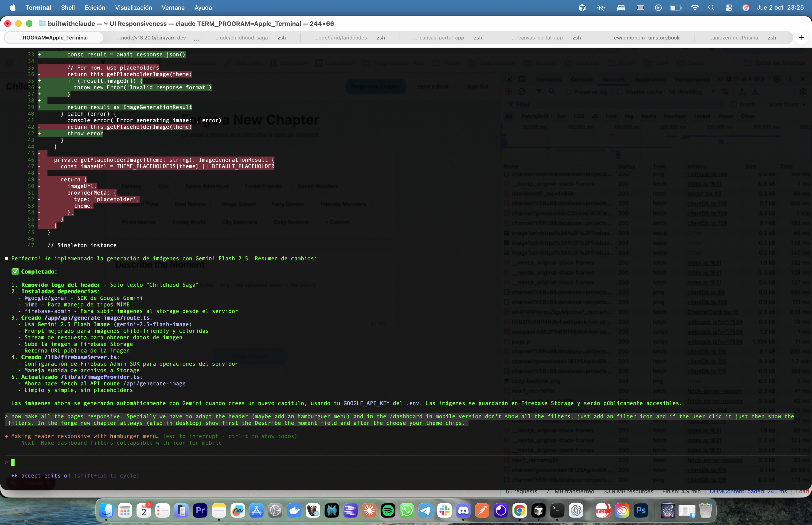The height and width of the screenshot is (525, 812).
Task: Open the Visualización menu
Action: 133,8
